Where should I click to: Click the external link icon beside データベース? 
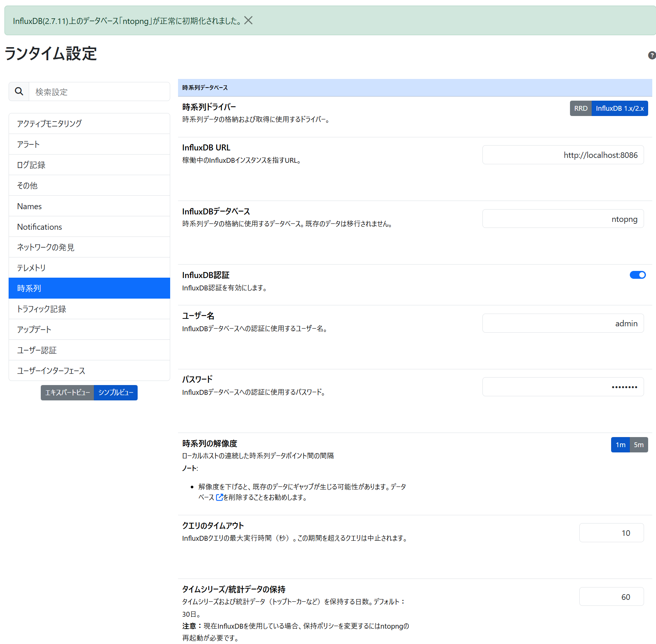(x=220, y=497)
